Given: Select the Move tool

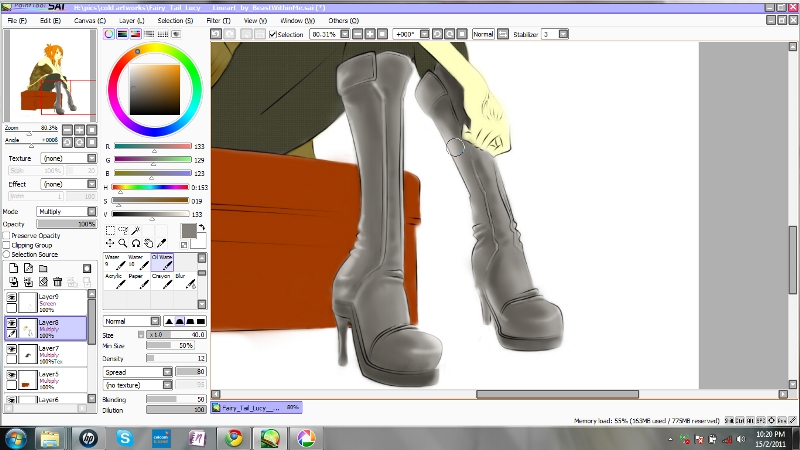Looking at the screenshot, I should [x=110, y=243].
